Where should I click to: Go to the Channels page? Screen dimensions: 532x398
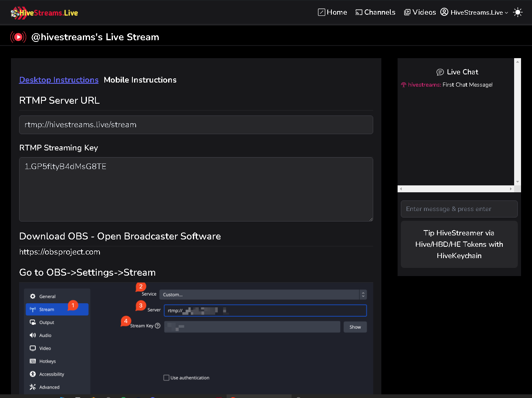point(375,12)
